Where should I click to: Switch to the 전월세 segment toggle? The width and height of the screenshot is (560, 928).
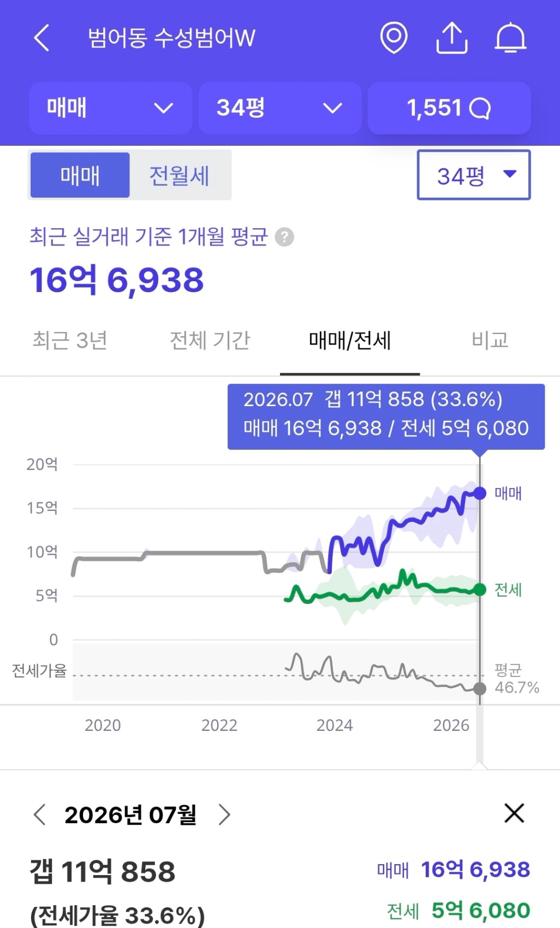180,175
